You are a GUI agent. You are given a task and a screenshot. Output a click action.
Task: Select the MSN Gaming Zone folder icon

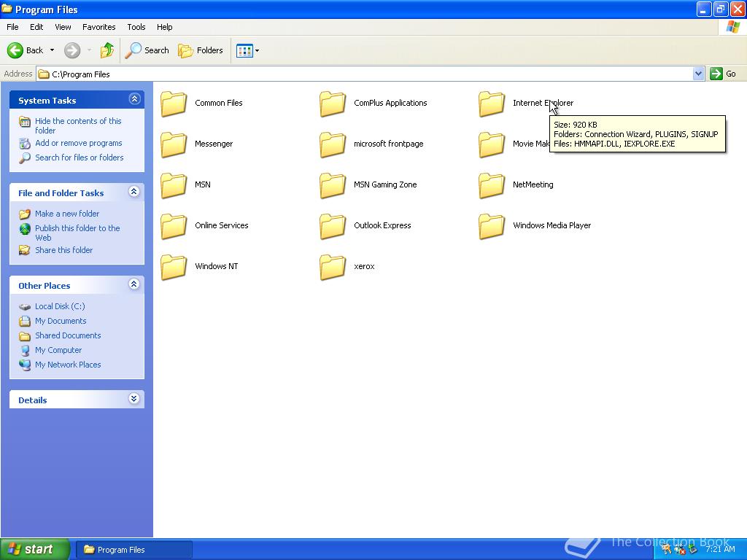point(333,186)
